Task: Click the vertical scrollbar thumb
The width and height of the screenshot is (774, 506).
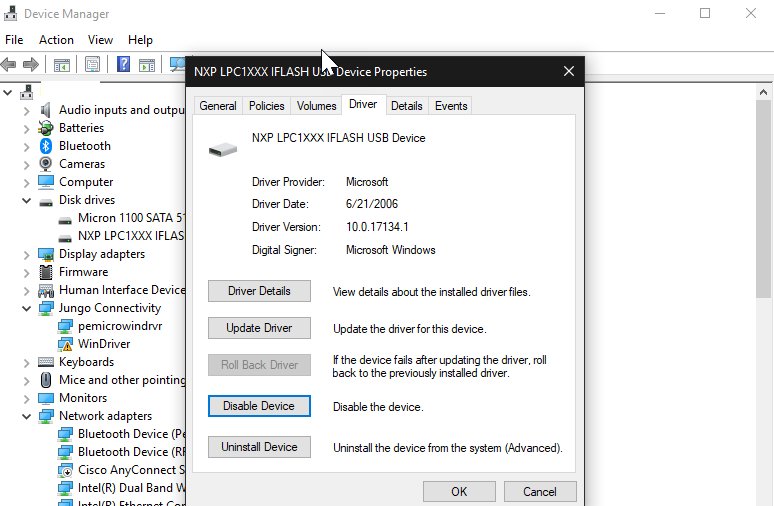Action: [x=763, y=199]
